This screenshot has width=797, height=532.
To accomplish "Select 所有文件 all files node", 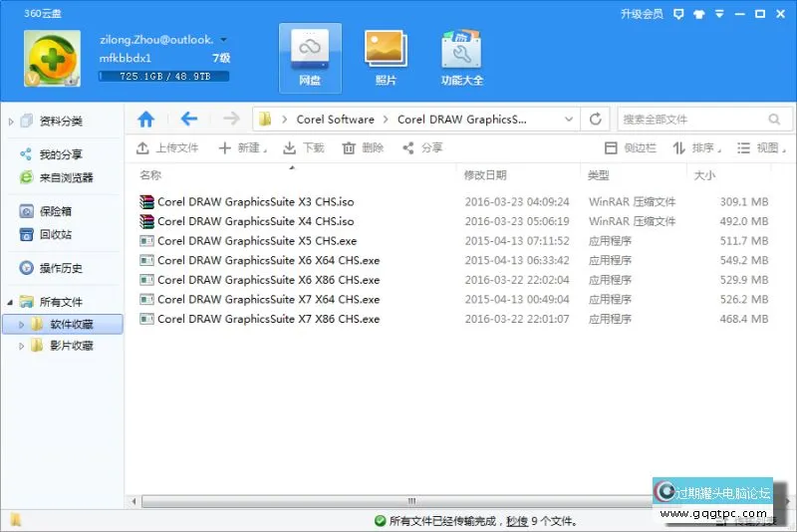I will point(61,302).
